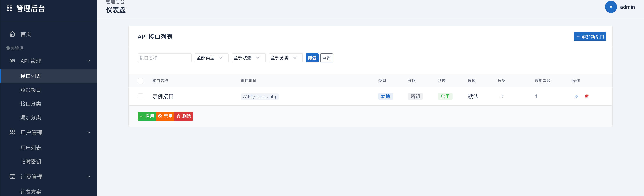
Task: Open the 全部分类 dropdown
Action: (285, 57)
